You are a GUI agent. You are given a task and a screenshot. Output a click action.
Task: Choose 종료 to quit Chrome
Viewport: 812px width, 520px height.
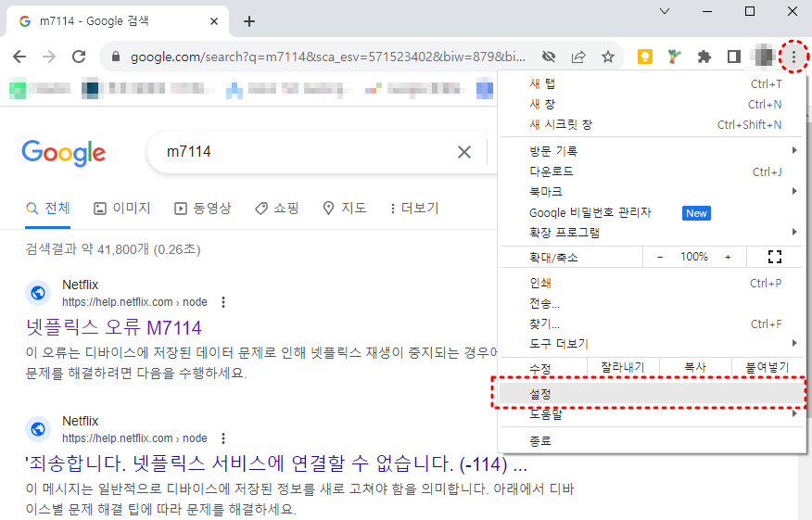tap(653, 441)
